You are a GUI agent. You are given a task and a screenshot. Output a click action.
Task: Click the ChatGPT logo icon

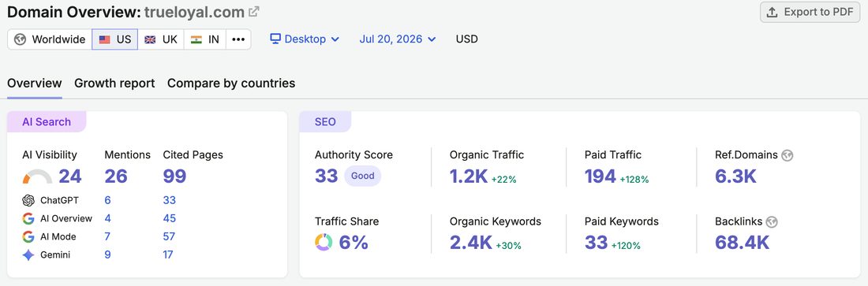click(x=28, y=200)
